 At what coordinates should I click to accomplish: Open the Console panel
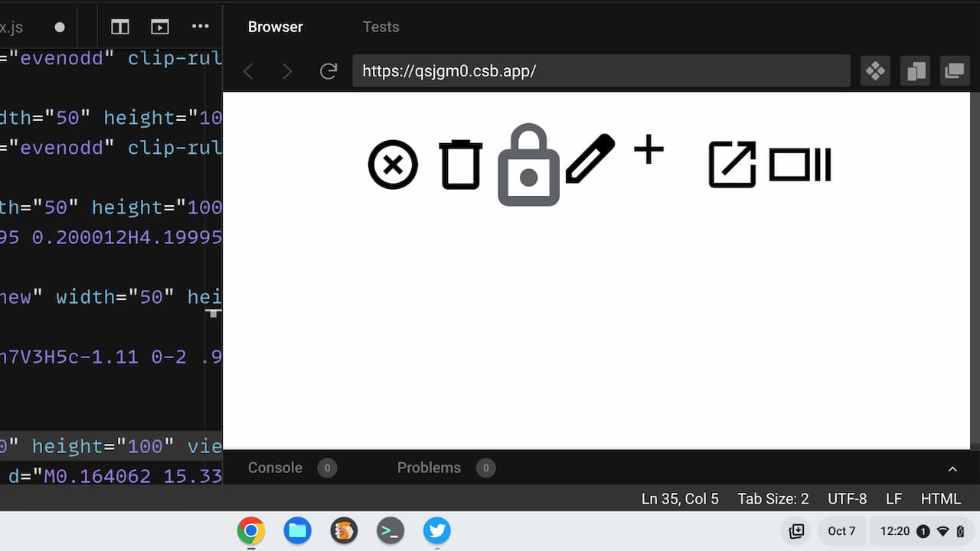pyautogui.click(x=292, y=468)
